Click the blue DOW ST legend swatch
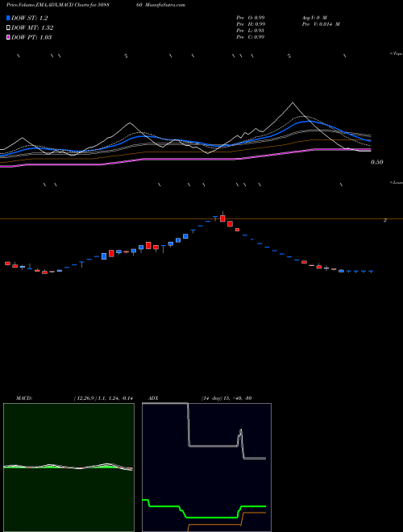The height and width of the screenshot is (532, 403). click(x=8, y=18)
